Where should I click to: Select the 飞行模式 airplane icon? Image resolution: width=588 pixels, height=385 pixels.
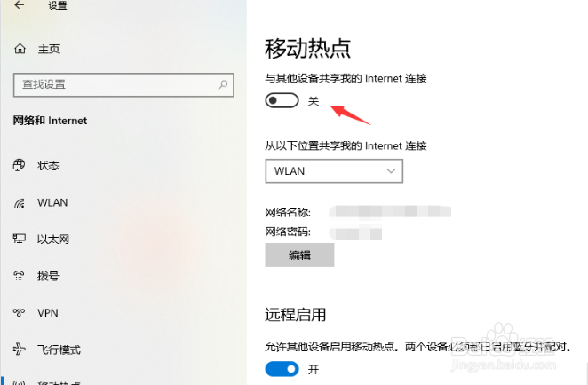tap(20, 349)
